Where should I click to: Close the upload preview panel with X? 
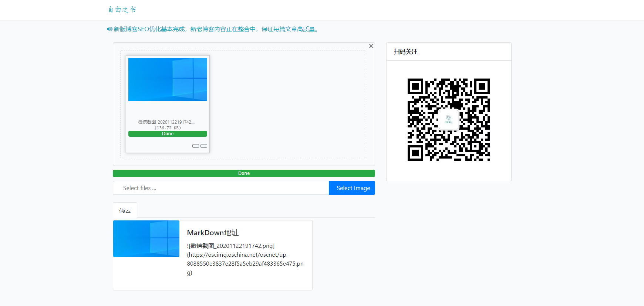pyautogui.click(x=371, y=46)
